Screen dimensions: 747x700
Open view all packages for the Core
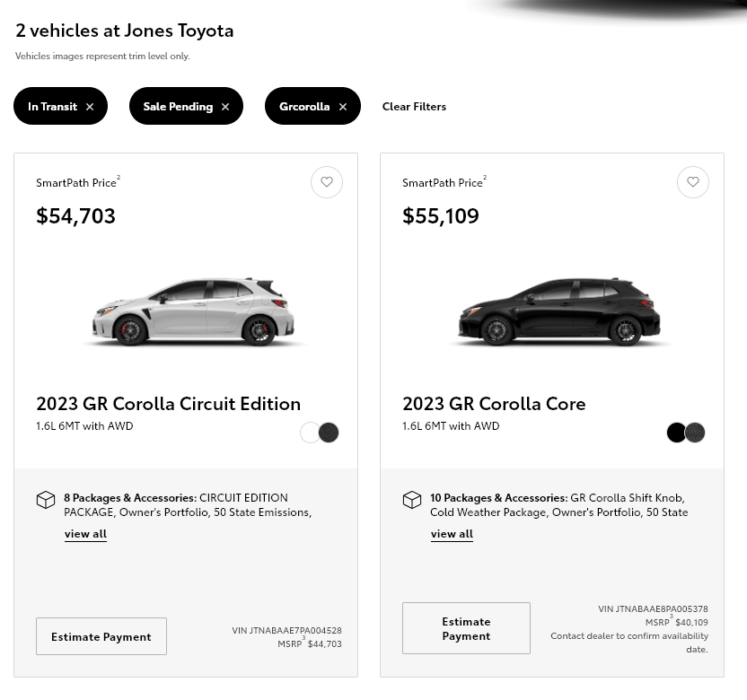[452, 533]
